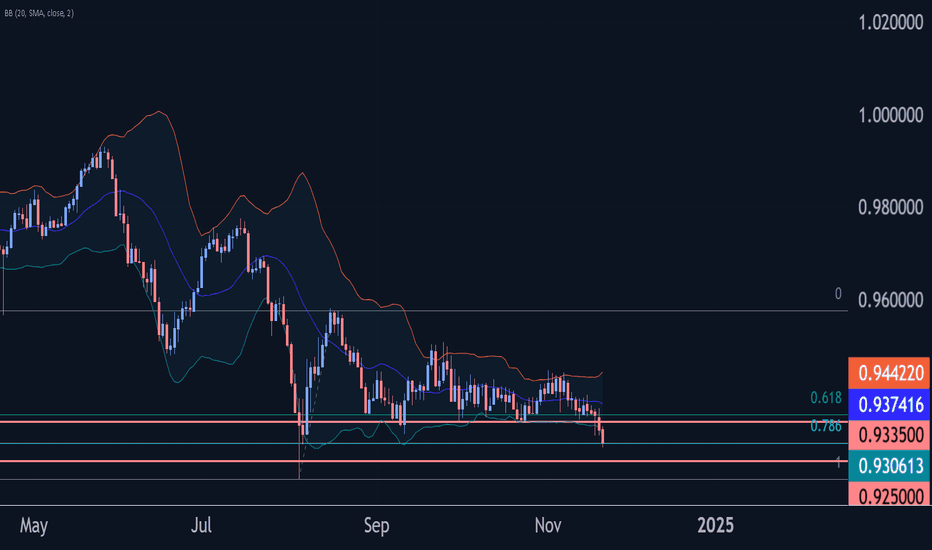Select the 0.937416 blue price label
Screen dimensions: 932x550
click(x=890, y=405)
